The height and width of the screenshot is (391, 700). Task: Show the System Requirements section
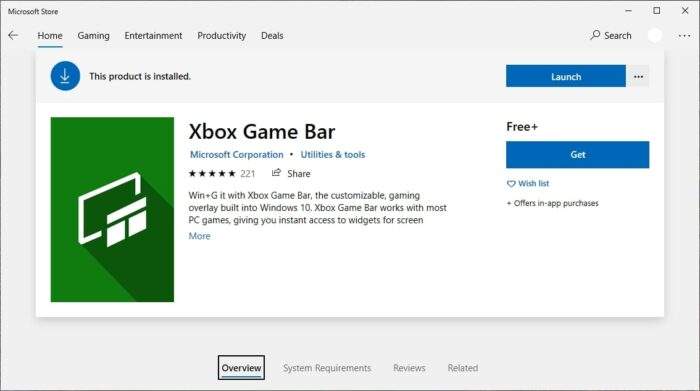pos(327,368)
